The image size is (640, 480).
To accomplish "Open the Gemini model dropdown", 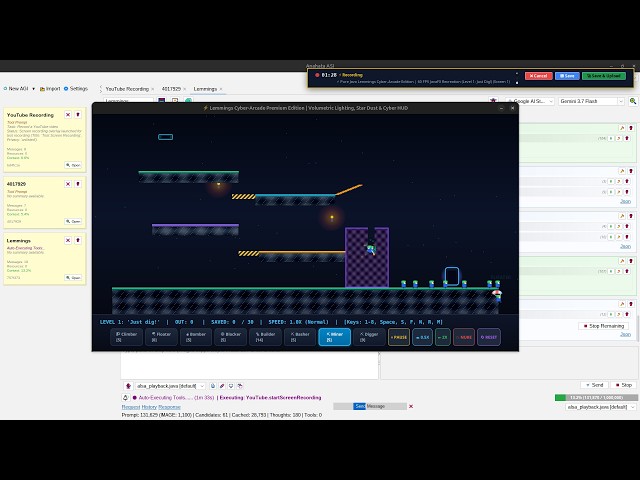I will (591, 101).
